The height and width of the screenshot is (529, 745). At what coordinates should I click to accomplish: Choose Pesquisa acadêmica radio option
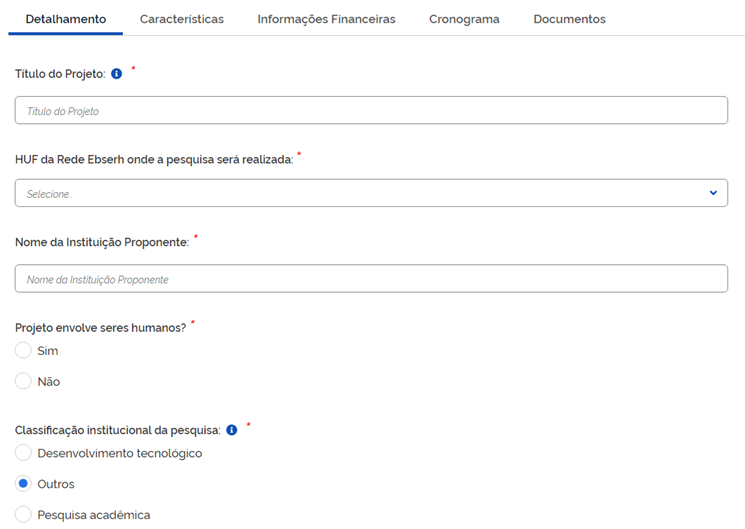click(x=24, y=515)
